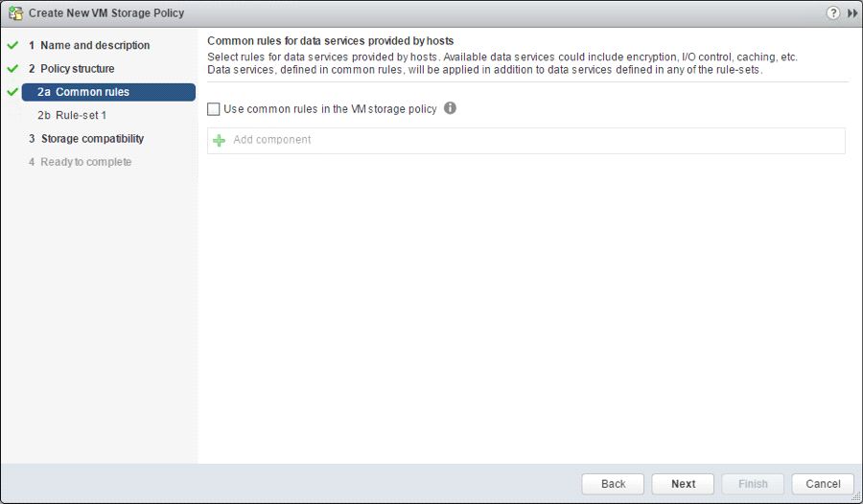863x504 pixels.
Task: Click the green plus Add component icon
Action: click(x=220, y=140)
